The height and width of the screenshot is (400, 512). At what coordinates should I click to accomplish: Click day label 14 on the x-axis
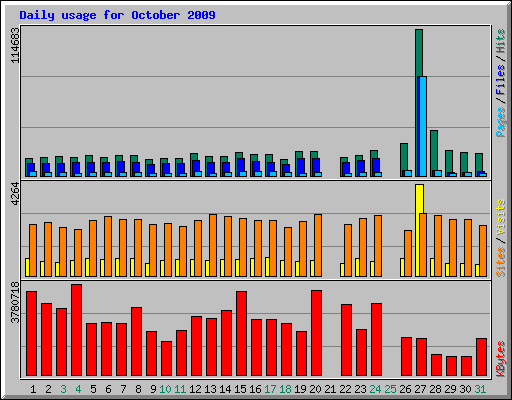[225, 389]
